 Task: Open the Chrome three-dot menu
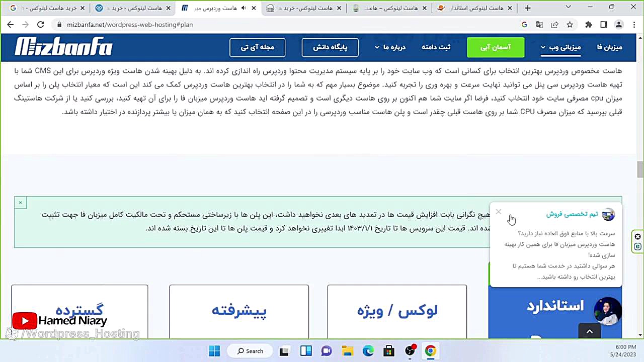click(x=633, y=25)
